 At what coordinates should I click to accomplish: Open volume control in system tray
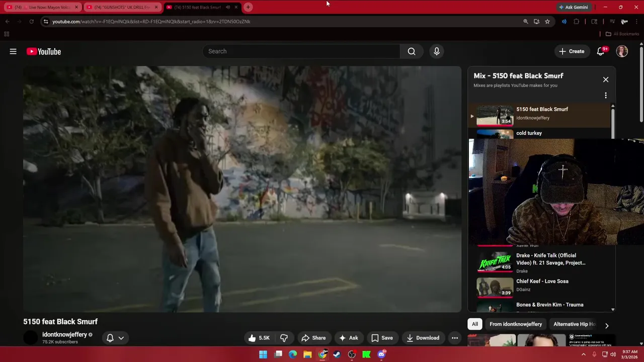(612, 354)
